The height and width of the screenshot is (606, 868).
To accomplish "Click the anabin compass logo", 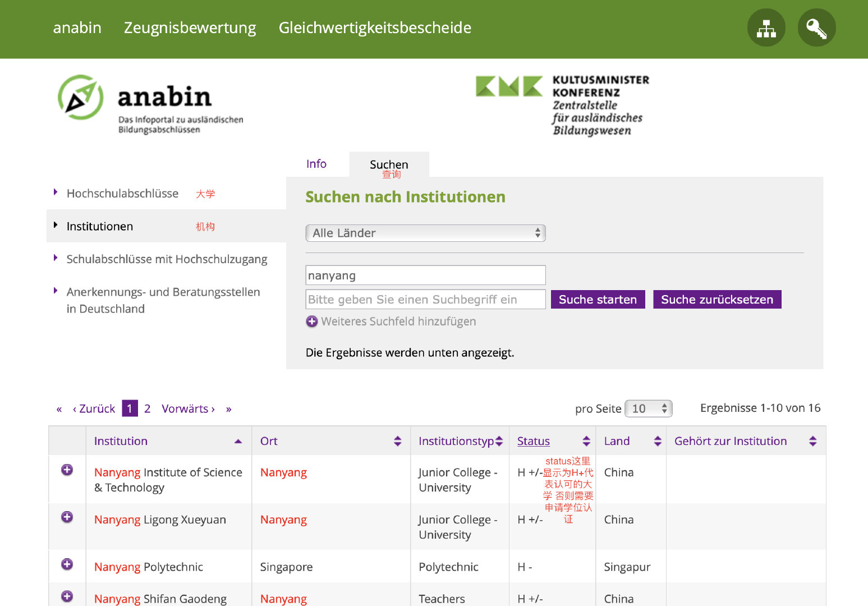I will (x=81, y=98).
